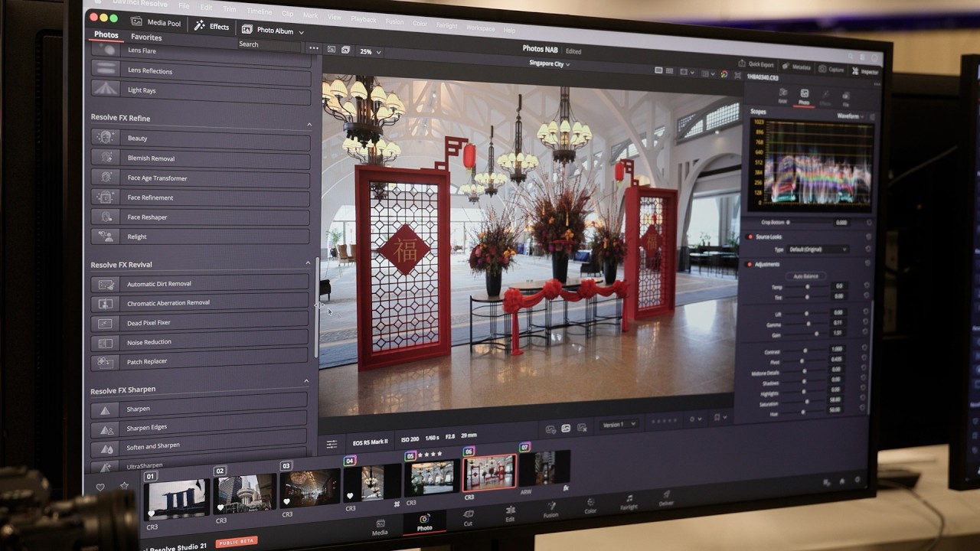
Task: Open the 25% zoom level dropdown
Action: pyautogui.click(x=371, y=52)
